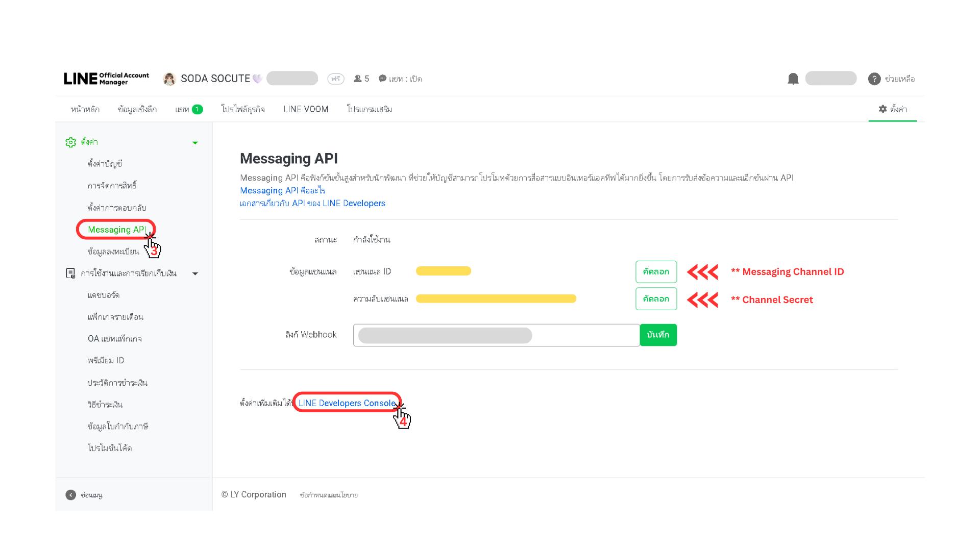Click the green gear icon in sidebar
This screenshot has height=551, width=980.
coord(70,142)
